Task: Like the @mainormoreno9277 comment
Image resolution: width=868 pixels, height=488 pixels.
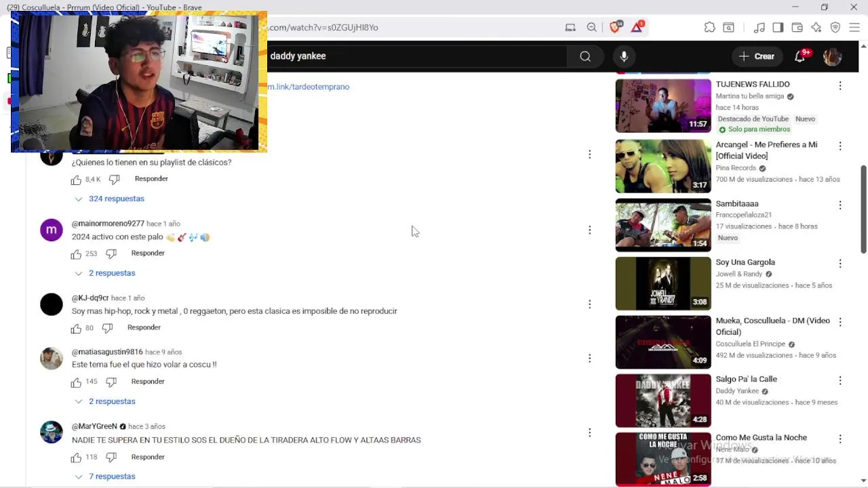Action: click(76, 254)
